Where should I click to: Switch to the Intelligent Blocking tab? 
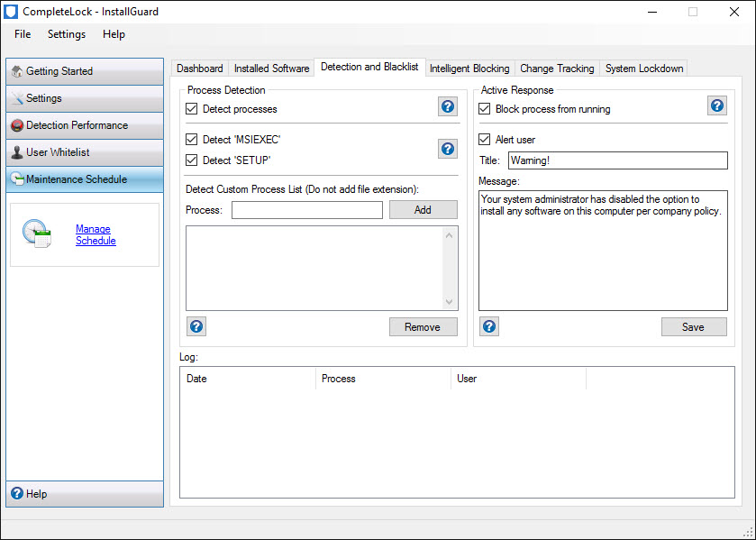[x=469, y=69]
